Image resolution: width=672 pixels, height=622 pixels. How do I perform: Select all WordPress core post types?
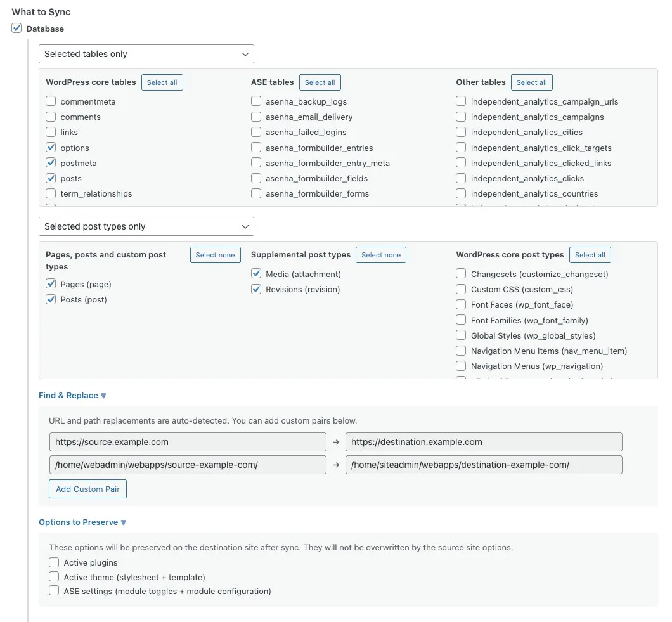click(590, 255)
